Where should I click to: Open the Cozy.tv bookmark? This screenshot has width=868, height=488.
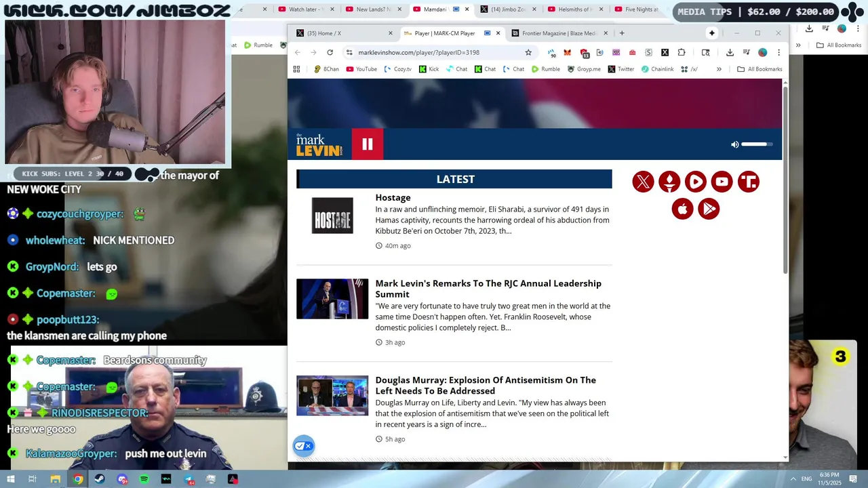397,69
